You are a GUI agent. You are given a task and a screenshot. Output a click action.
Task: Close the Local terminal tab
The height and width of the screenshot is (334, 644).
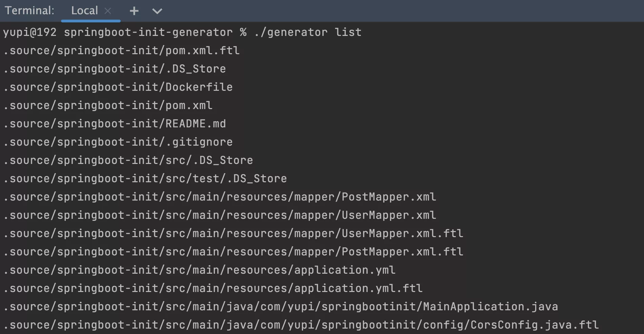[x=108, y=11]
